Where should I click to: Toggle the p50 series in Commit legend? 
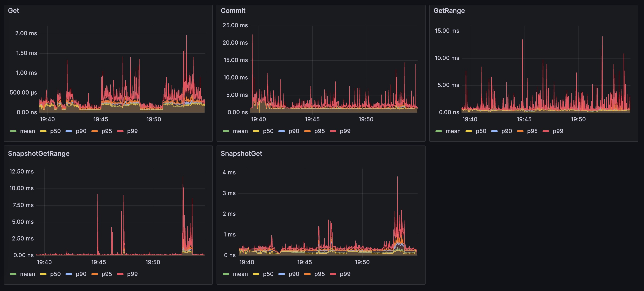point(268,131)
